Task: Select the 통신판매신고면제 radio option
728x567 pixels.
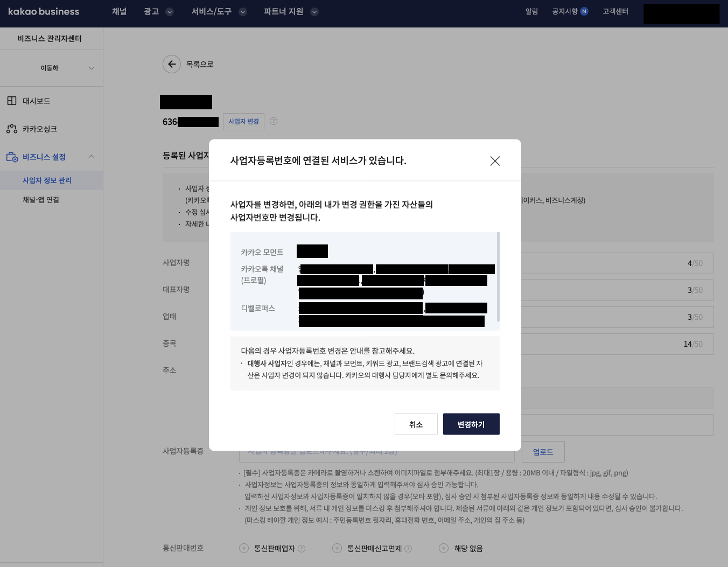Action: pos(337,548)
